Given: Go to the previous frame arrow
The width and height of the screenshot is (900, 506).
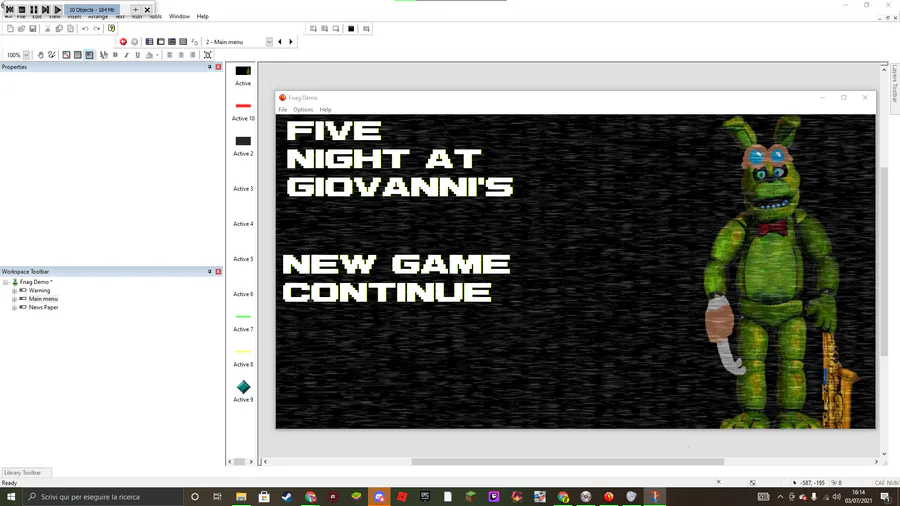Looking at the screenshot, I should (280, 42).
